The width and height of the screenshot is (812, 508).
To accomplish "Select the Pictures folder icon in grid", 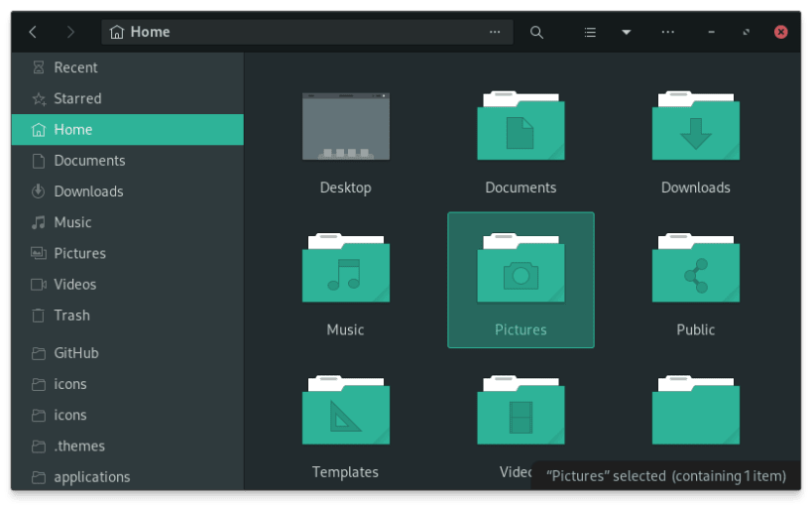I will point(521,268).
